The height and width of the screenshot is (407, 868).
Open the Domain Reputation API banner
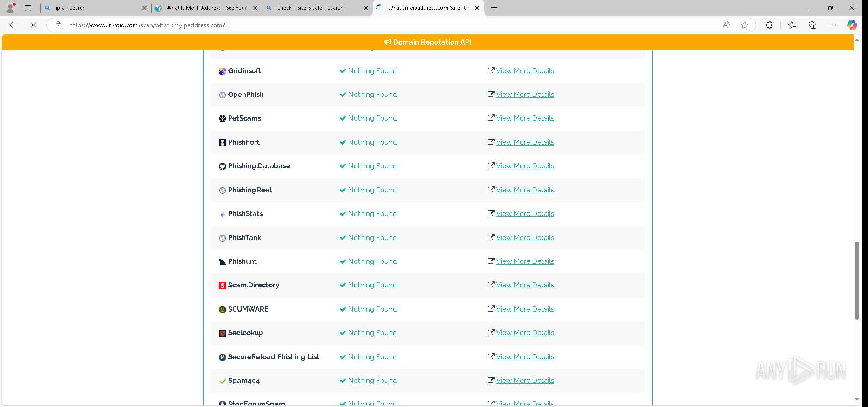tap(428, 42)
